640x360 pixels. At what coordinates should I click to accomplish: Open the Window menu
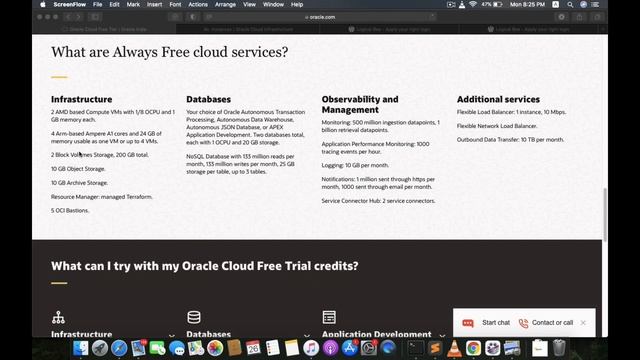[273, 4]
